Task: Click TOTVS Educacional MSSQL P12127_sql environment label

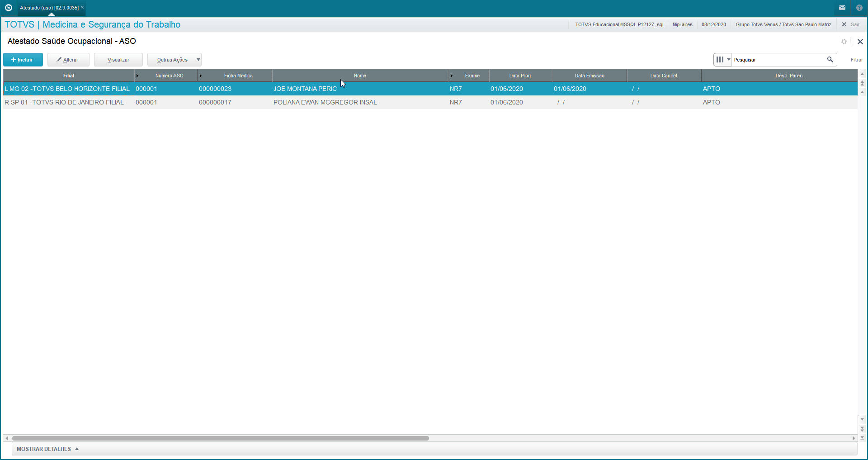Action: click(x=619, y=24)
